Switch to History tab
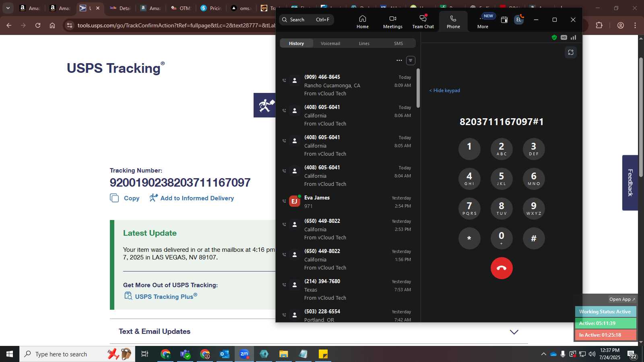 (x=296, y=43)
